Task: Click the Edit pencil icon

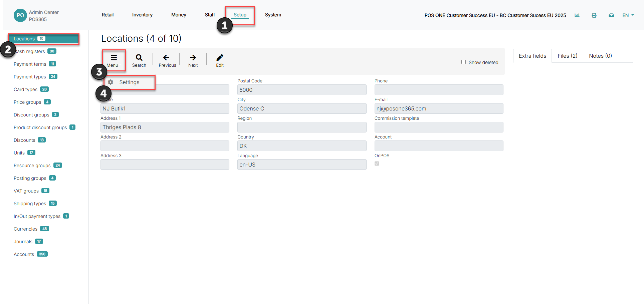Action: [220, 57]
